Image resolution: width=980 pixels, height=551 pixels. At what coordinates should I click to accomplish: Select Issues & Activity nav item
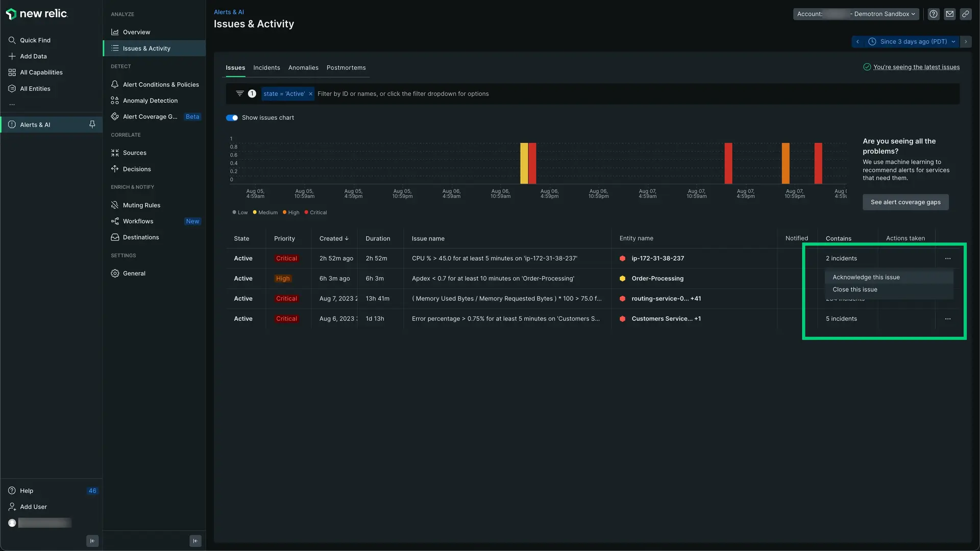click(x=154, y=48)
